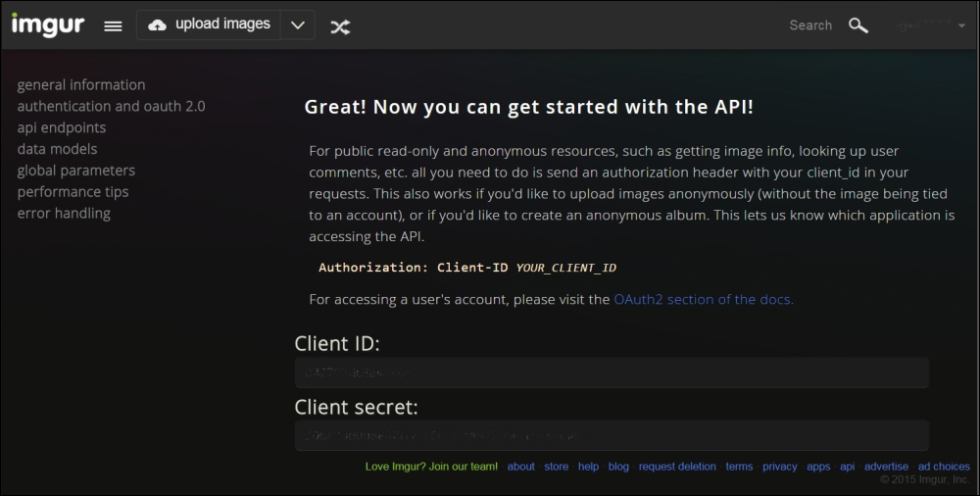This screenshot has width=980, height=496.
Task: Open the privacy footer link
Action: click(779, 467)
